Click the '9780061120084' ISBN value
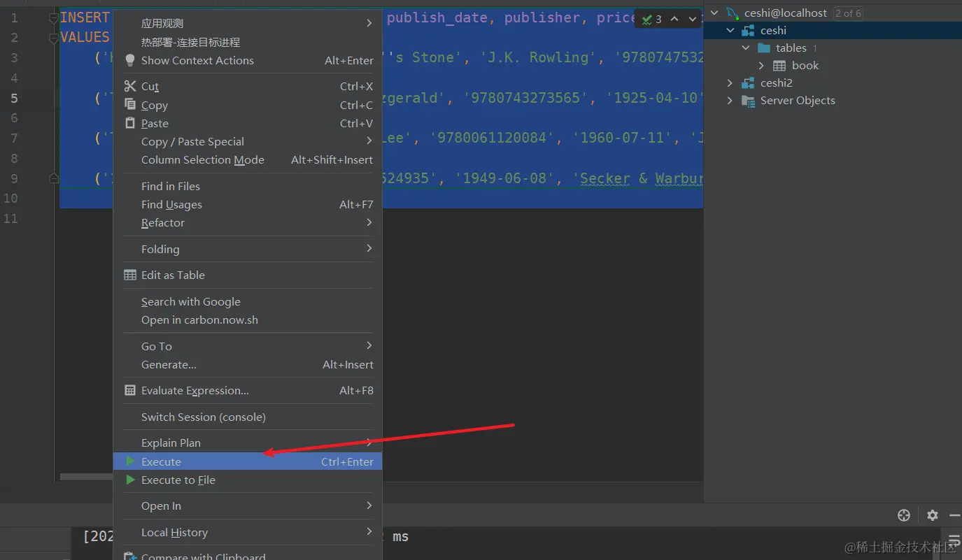Screen dimensions: 962x560 click(x=492, y=138)
